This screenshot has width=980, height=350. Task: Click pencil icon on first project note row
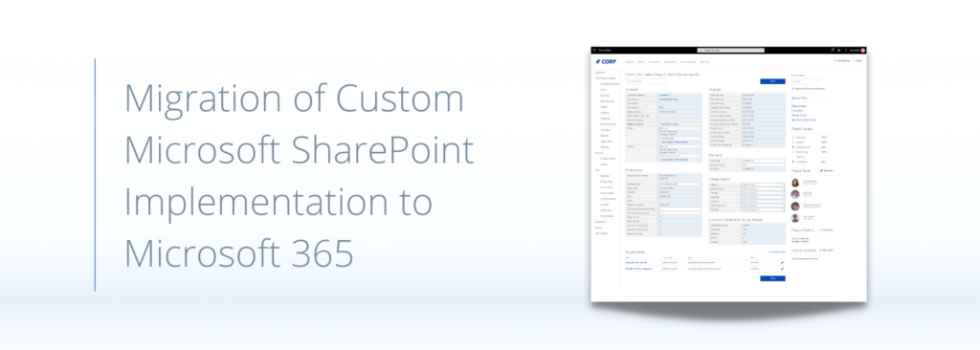[x=783, y=262]
